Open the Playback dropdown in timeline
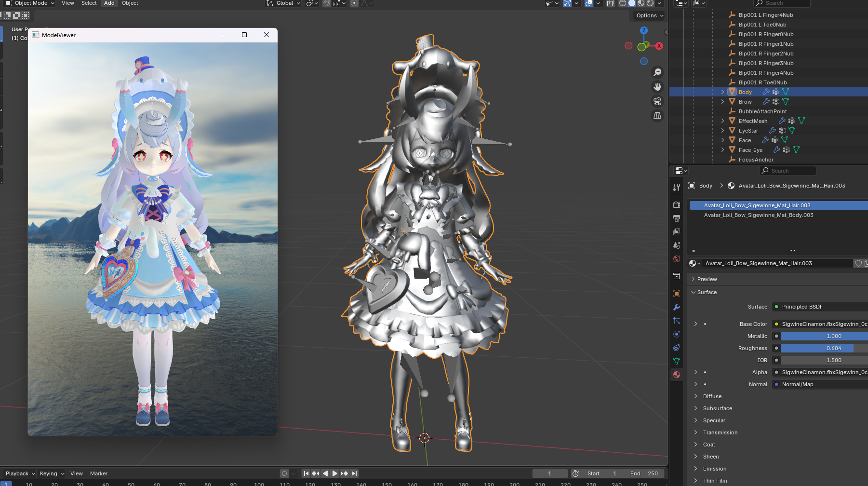This screenshot has height=486, width=868. [x=20, y=473]
